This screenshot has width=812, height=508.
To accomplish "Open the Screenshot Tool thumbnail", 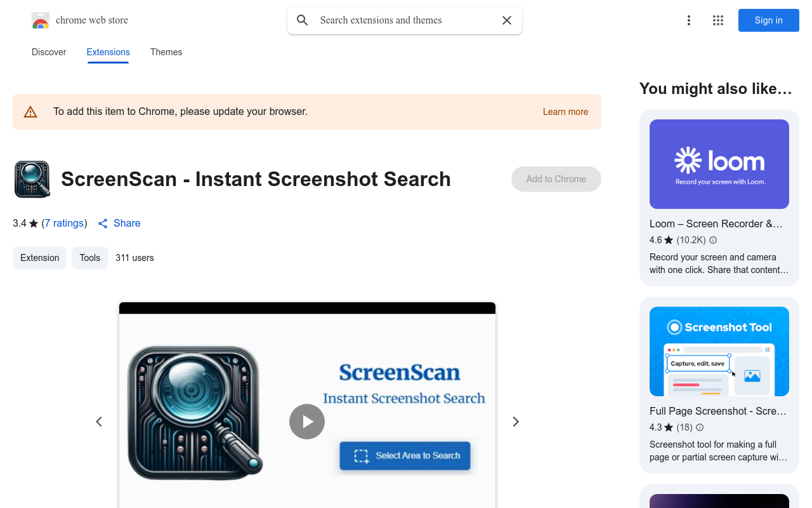I will [719, 351].
